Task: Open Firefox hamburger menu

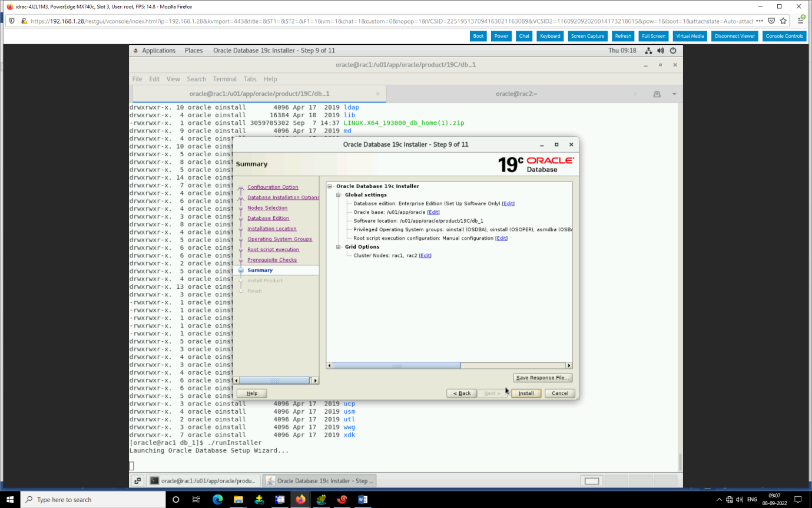Action: click(x=801, y=21)
